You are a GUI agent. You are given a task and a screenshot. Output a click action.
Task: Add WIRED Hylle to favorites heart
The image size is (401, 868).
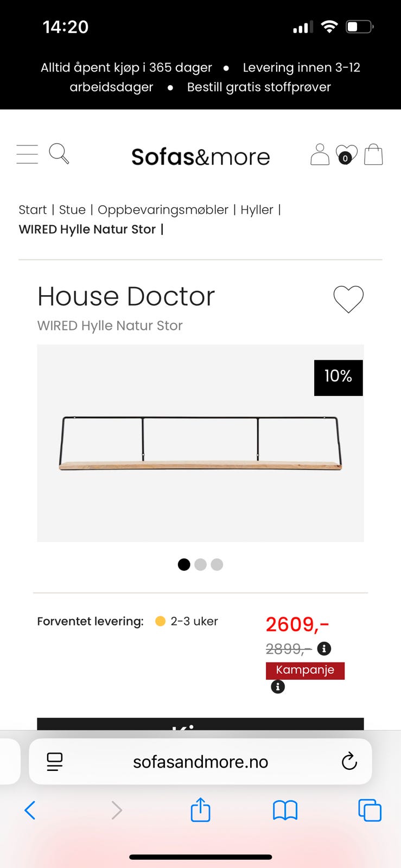click(x=348, y=299)
